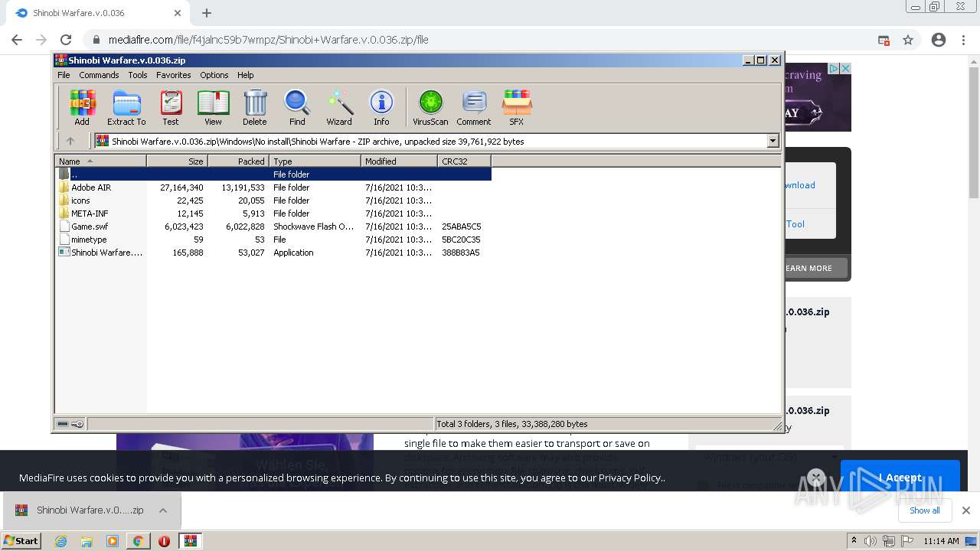The width and height of the screenshot is (980, 551).
Task: Click the Comment toolbar icon
Action: pos(474,107)
